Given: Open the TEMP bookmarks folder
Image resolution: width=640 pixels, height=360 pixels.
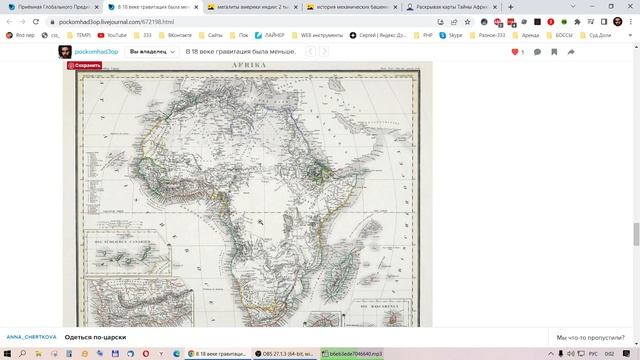Looking at the screenshot, I should 79,36.
